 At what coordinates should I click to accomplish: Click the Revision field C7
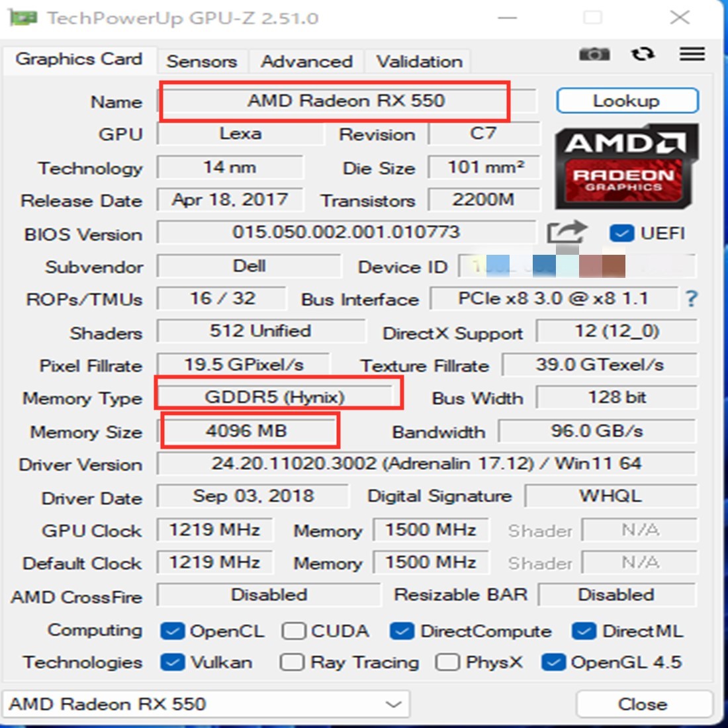click(484, 134)
